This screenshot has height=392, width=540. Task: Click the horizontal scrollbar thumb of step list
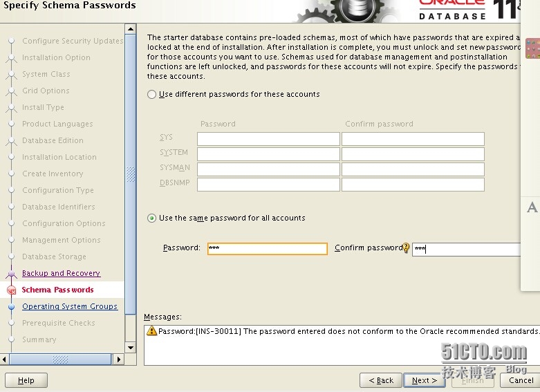tap(60, 360)
